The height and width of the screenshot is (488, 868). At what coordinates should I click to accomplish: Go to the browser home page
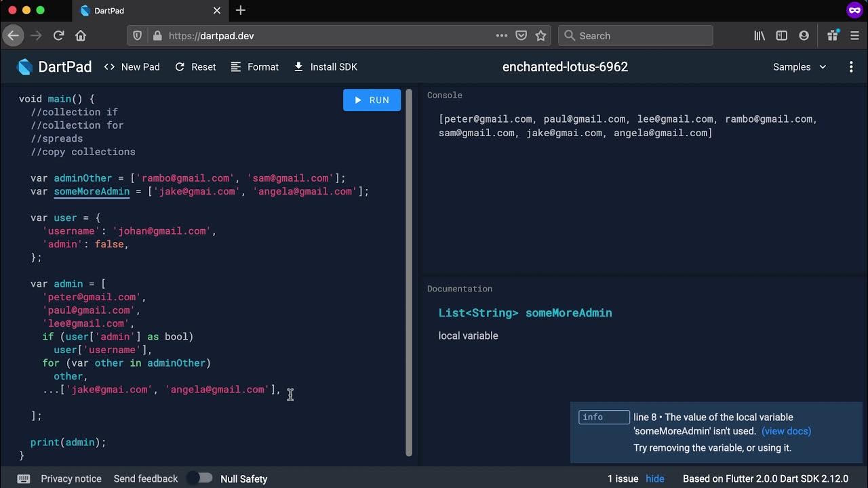(x=81, y=35)
